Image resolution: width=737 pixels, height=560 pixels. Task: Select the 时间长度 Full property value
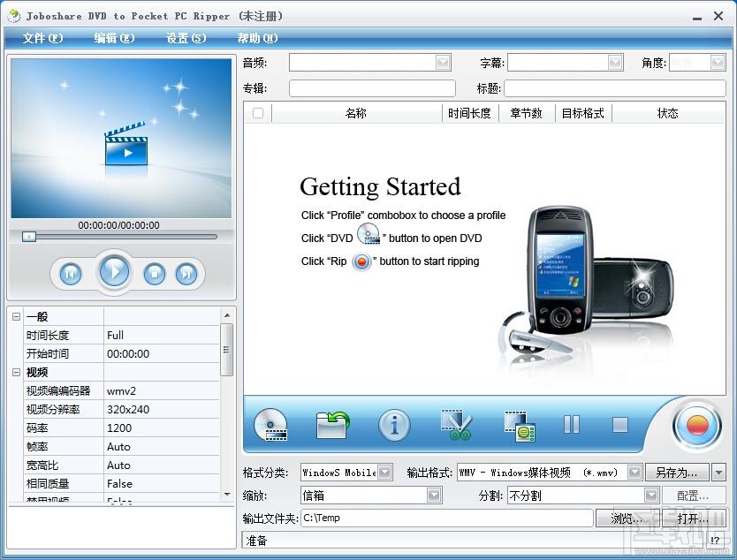162,335
